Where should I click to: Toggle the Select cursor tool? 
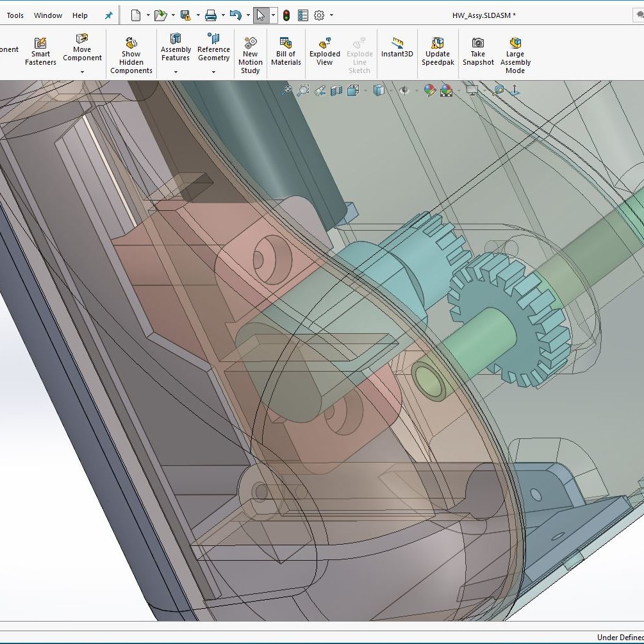click(261, 15)
